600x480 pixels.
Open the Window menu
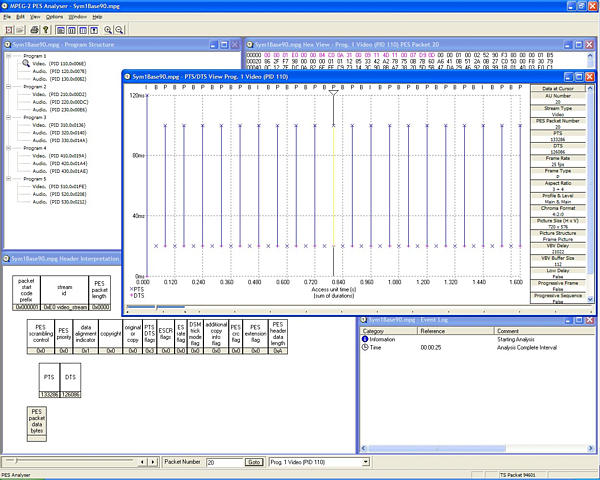(77, 17)
